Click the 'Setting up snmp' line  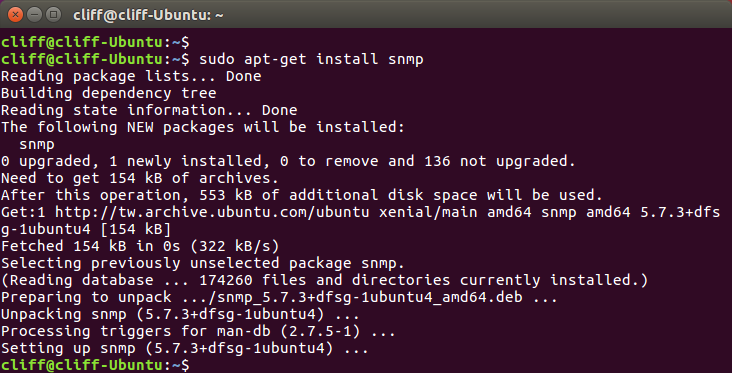coord(184,348)
